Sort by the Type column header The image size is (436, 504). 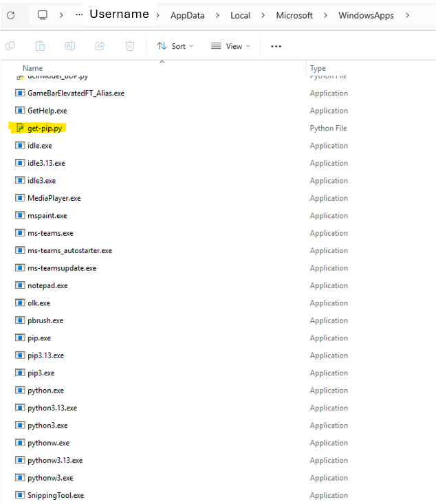(x=318, y=68)
